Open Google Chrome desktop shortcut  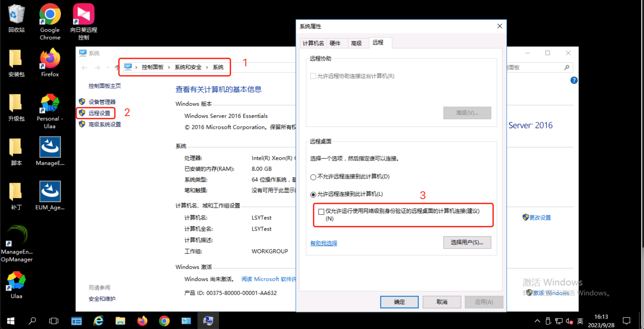coord(50,22)
